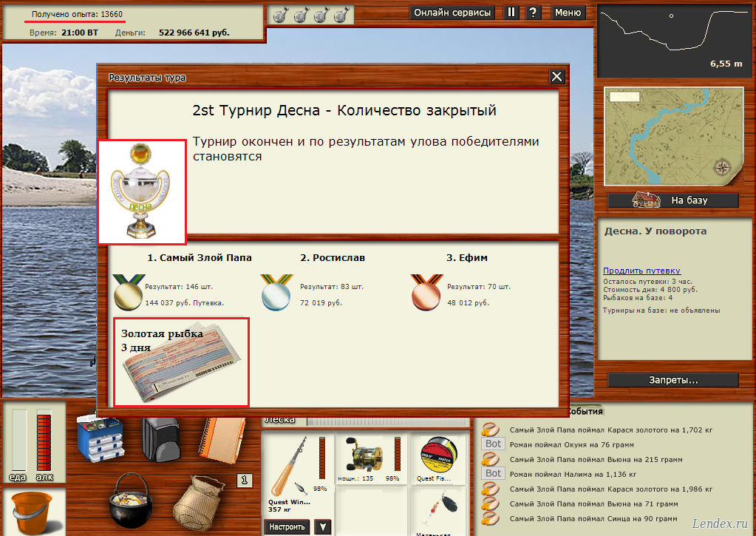Open the Запреты... restrictions button

coord(673,380)
